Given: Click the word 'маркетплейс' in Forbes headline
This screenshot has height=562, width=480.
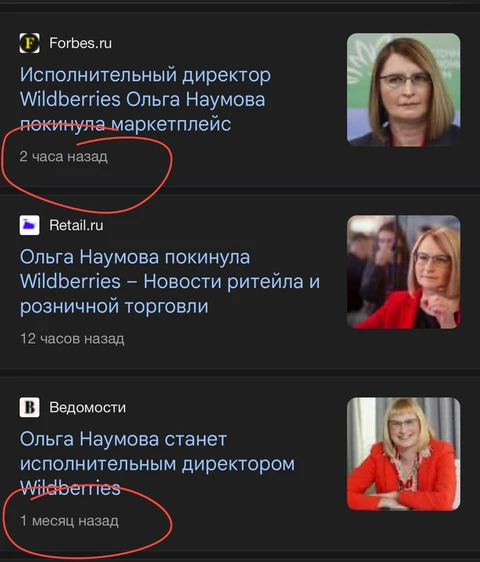Looking at the screenshot, I should coord(171,124).
